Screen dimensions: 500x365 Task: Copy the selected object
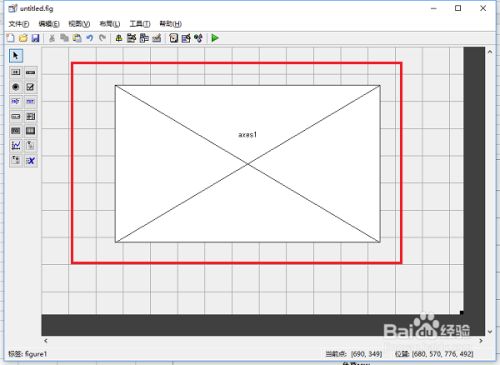(64, 38)
